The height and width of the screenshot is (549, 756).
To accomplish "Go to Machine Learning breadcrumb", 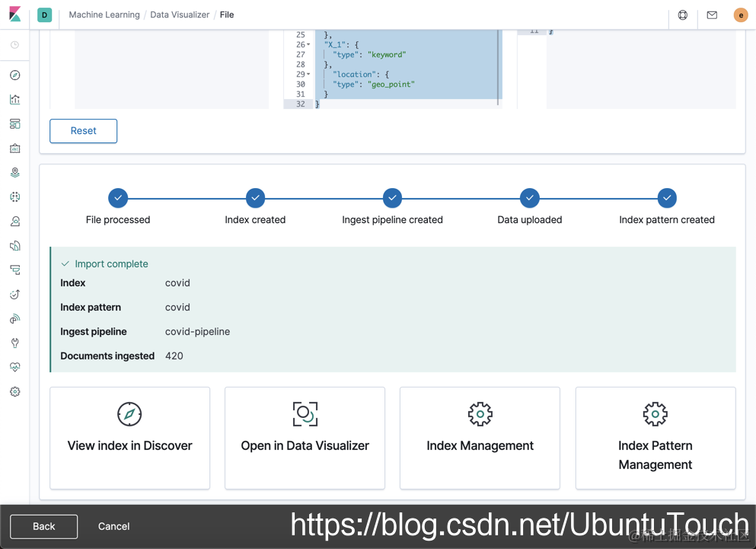I will point(104,15).
